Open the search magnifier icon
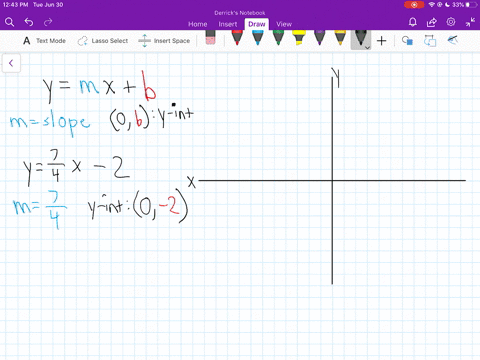The image size is (480, 360). (9, 22)
